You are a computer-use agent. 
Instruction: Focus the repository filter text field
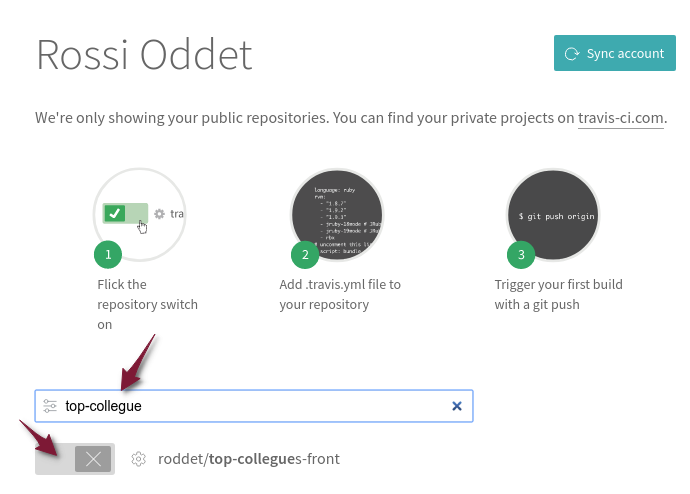tap(250, 406)
